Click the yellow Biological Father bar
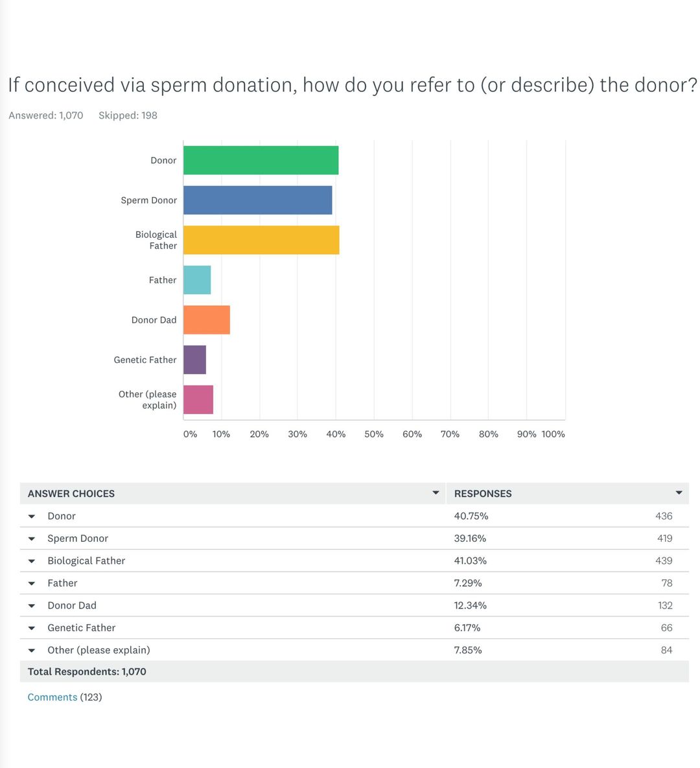 (x=261, y=240)
